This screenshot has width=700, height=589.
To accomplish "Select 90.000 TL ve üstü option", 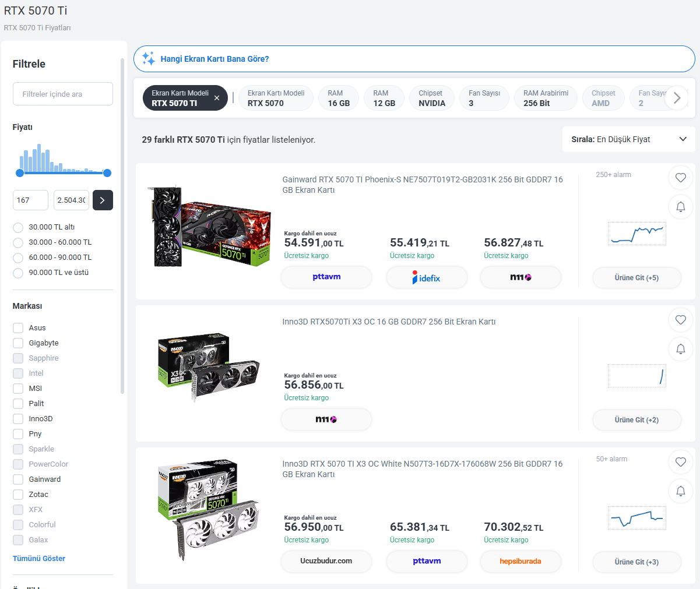I will click(x=18, y=273).
